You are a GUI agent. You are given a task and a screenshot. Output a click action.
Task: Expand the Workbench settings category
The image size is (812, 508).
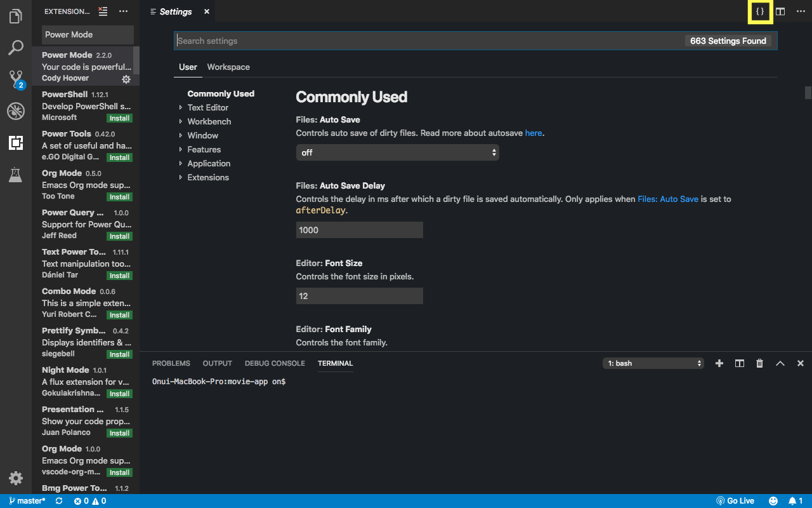coord(209,121)
